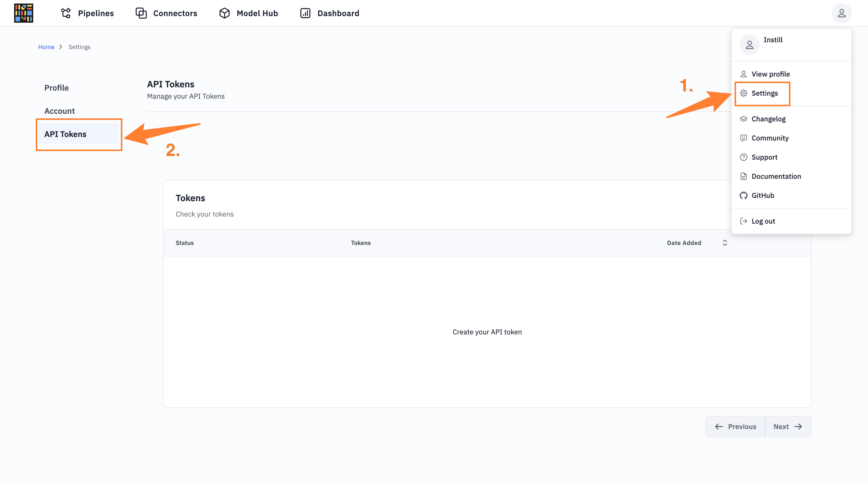Click the Pipelines nav icon
The image size is (868, 486).
(66, 13)
